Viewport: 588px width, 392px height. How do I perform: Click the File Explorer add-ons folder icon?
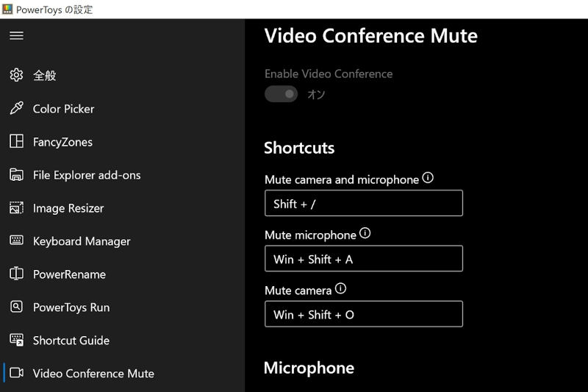16,174
